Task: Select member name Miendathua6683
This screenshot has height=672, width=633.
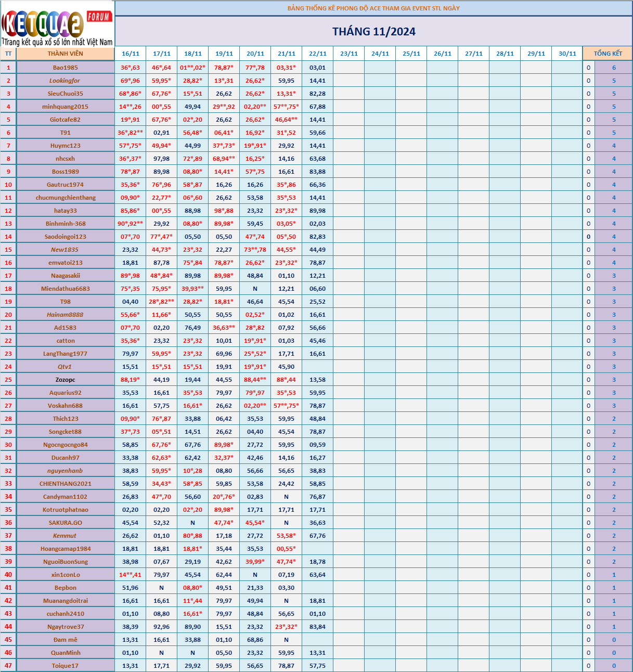Action: point(66,289)
